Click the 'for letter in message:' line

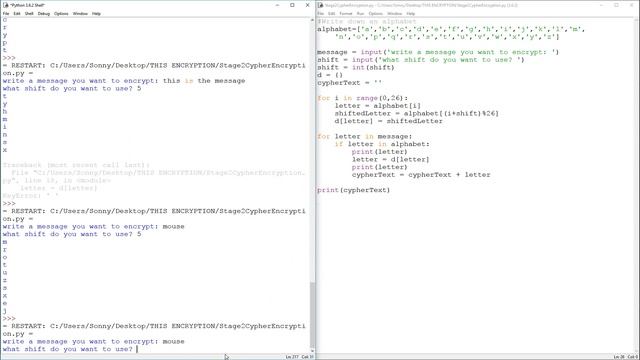pyautogui.click(x=364, y=136)
